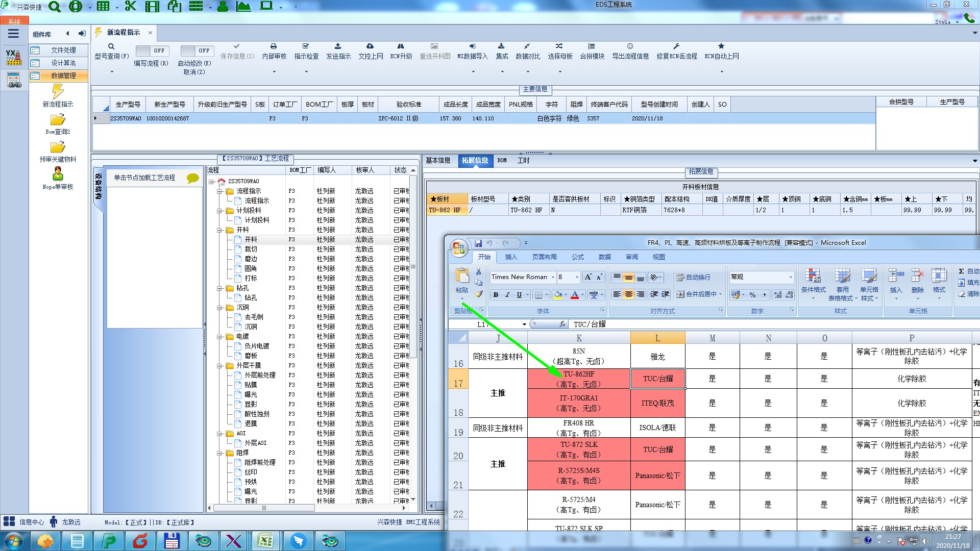Open the 常规 number format dropdown
Screen dimensions: 980x551
click(x=791, y=277)
